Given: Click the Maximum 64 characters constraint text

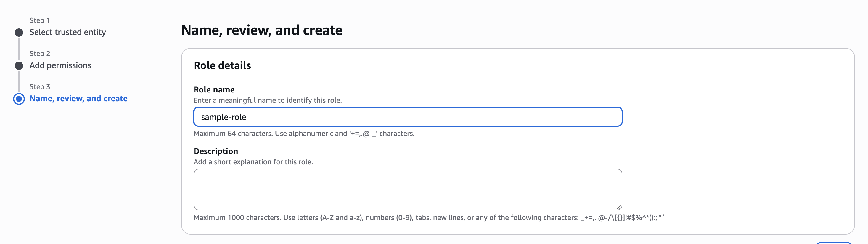Looking at the screenshot, I should click(x=304, y=134).
